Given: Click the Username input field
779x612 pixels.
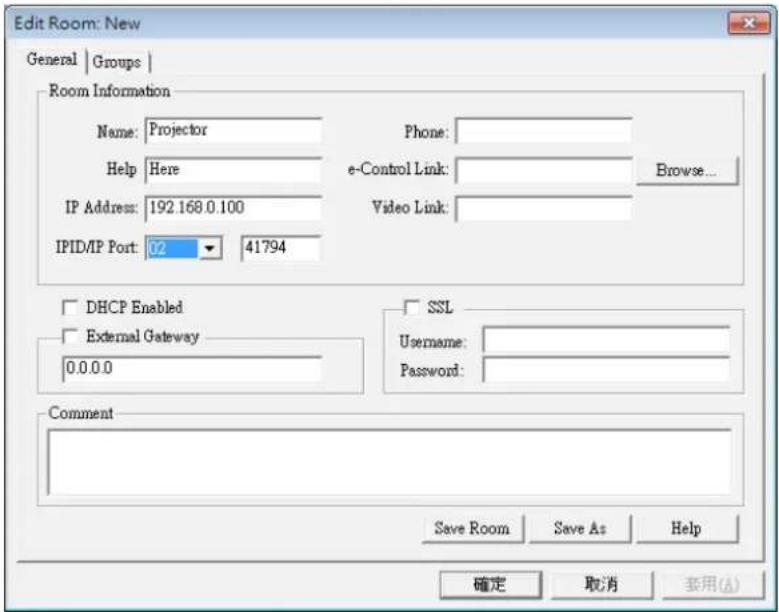Looking at the screenshot, I should [x=606, y=340].
